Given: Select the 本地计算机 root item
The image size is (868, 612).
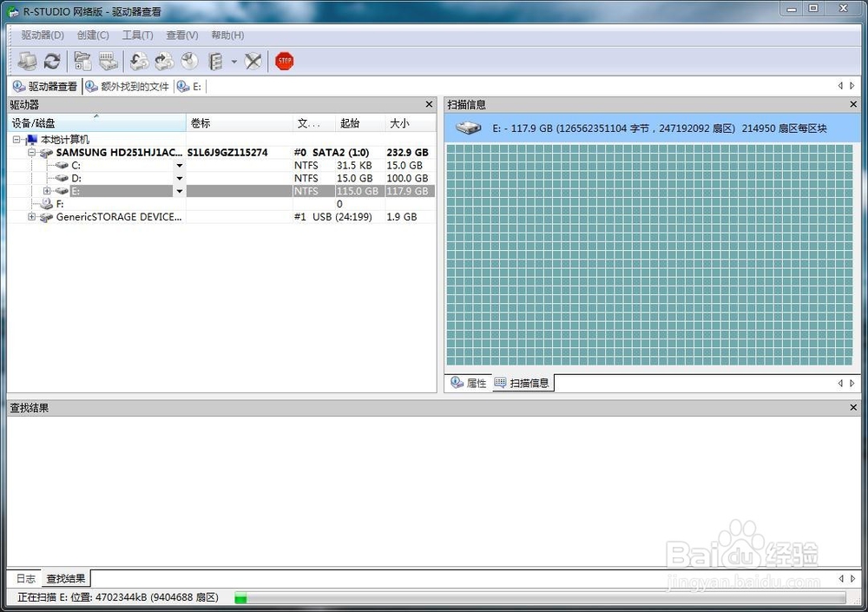Looking at the screenshot, I should point(65,140).
